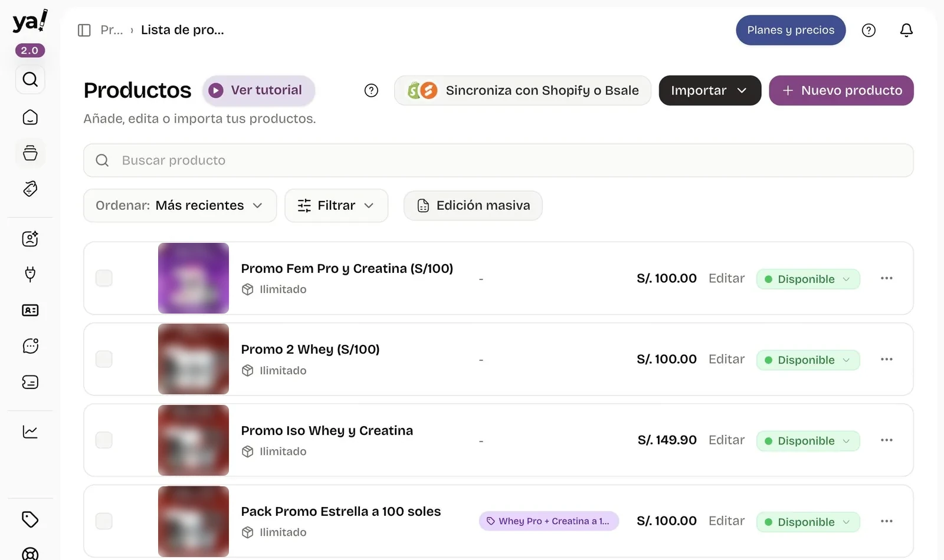The height and width of the screenshot is (560, 944).
Task: Expand the Filtrar dropdown
Action: click(x=336, y=206)
